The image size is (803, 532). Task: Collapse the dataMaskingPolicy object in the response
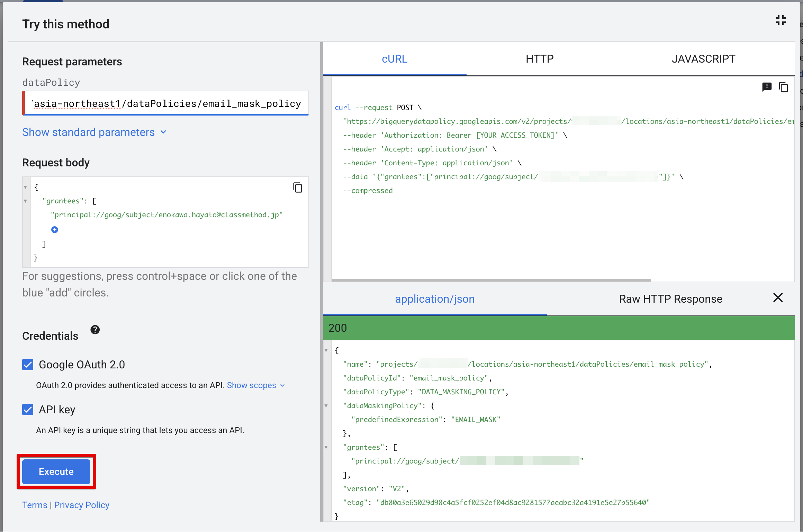326,405
